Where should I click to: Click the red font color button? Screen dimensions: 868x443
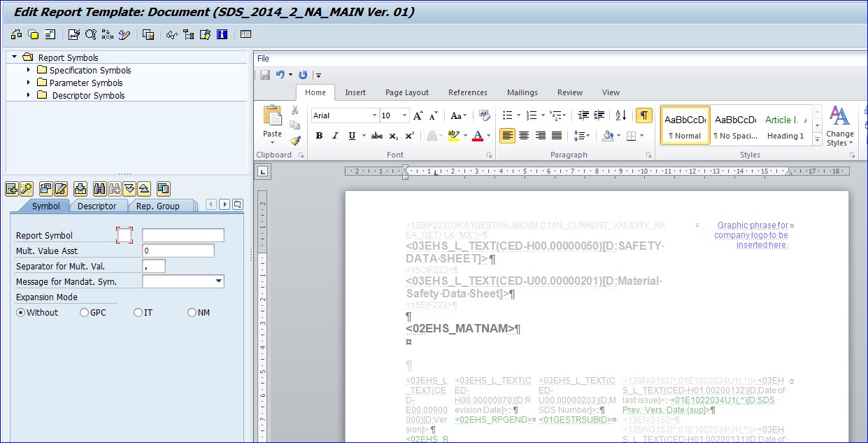click(478, 136)
